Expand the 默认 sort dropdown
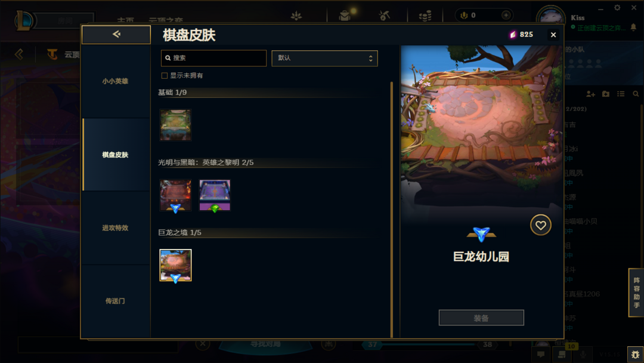Viewport: 644px width, 363px height. tap(324, 59)
